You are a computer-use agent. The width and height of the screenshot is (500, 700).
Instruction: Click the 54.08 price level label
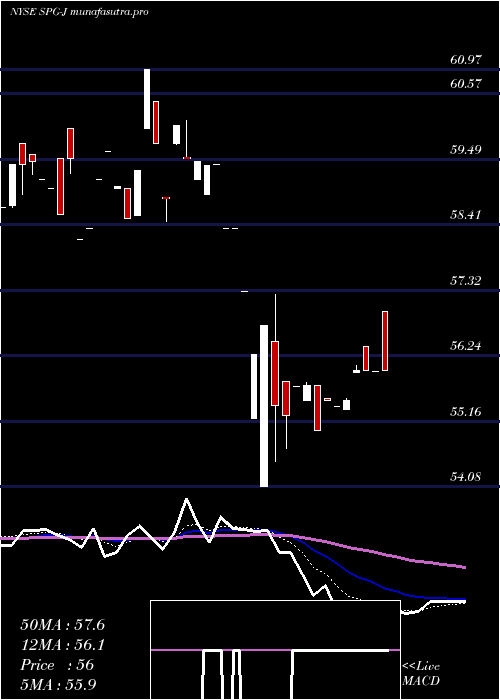(466, 477)
